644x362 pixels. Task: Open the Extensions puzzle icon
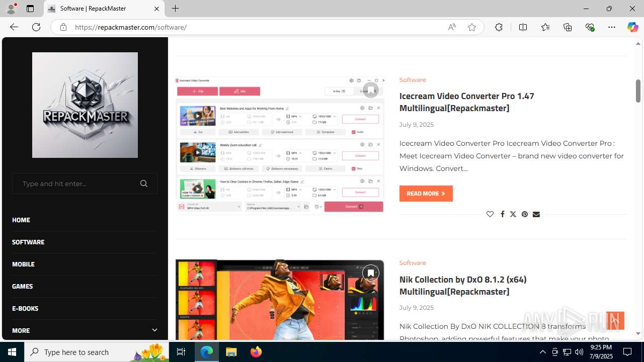499,27
